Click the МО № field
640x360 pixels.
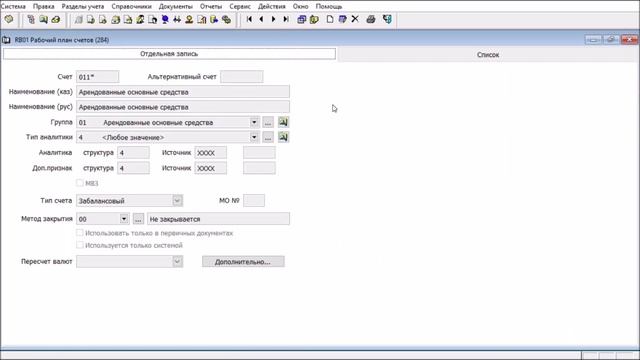pyautogui.click(x=254, y=200)
